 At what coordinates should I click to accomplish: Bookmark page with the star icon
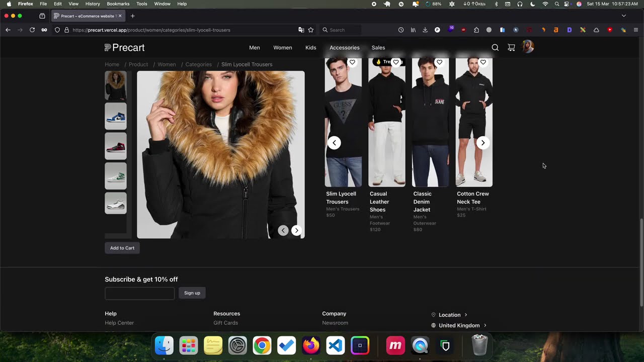311,30
